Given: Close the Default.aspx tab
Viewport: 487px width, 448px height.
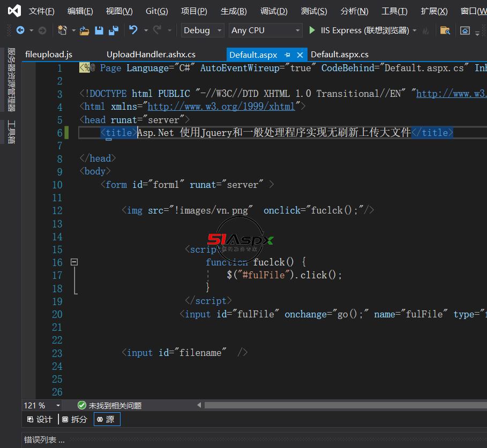Looking at the screenshot, I should pyautogui.click(x=299, y=55).
